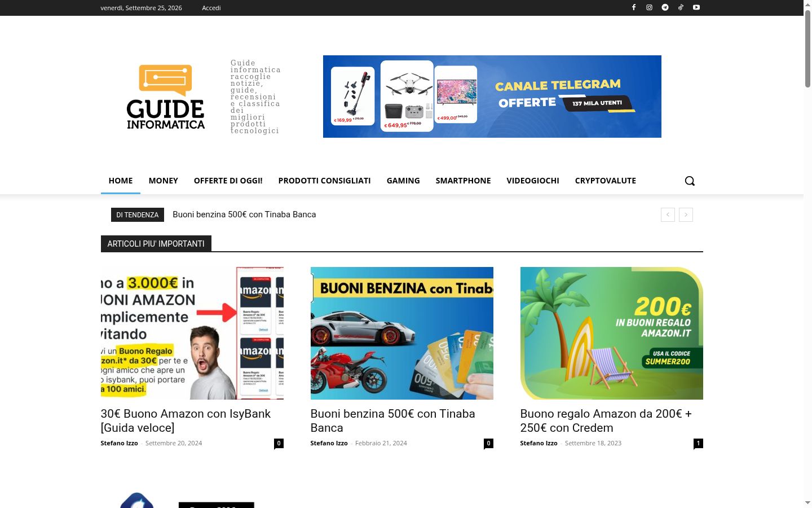Show next trending article arrow
Image resolution: width=812 pixels, height=508 pixels.
686,214
